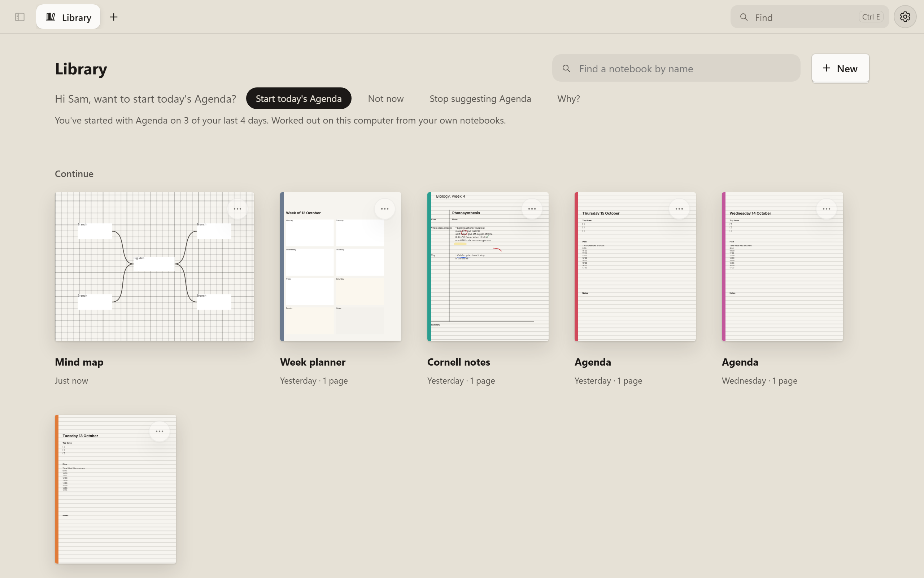The width and height of the screenshot is (924, 578).
Task: Click the Continue section heading
Action: click(74, 173)
